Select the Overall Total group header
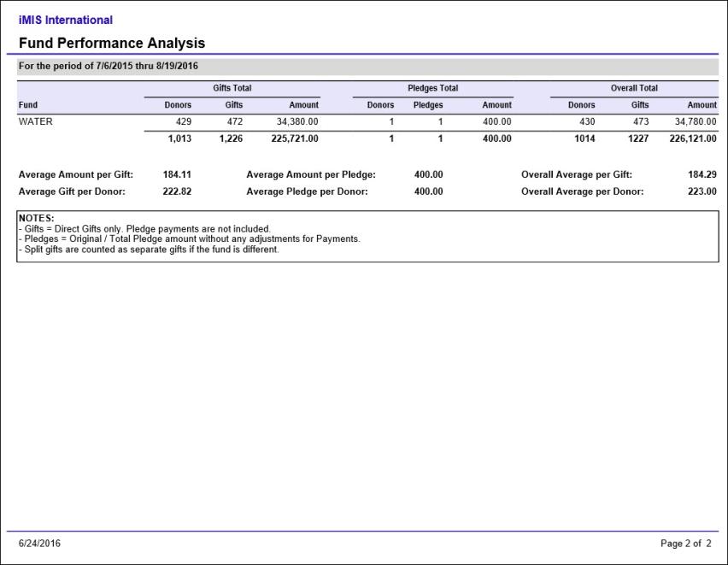This screenshot has width=728, height=565. 634,88
